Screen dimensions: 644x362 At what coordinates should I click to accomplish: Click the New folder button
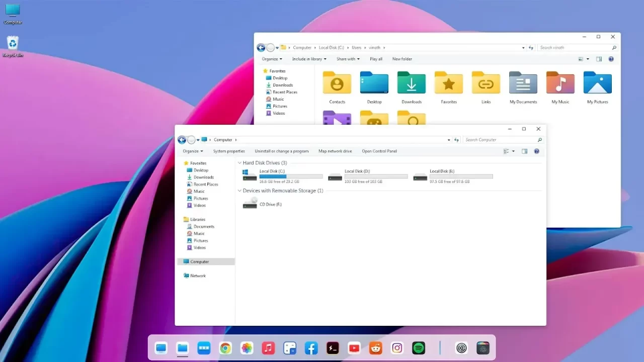402,59
